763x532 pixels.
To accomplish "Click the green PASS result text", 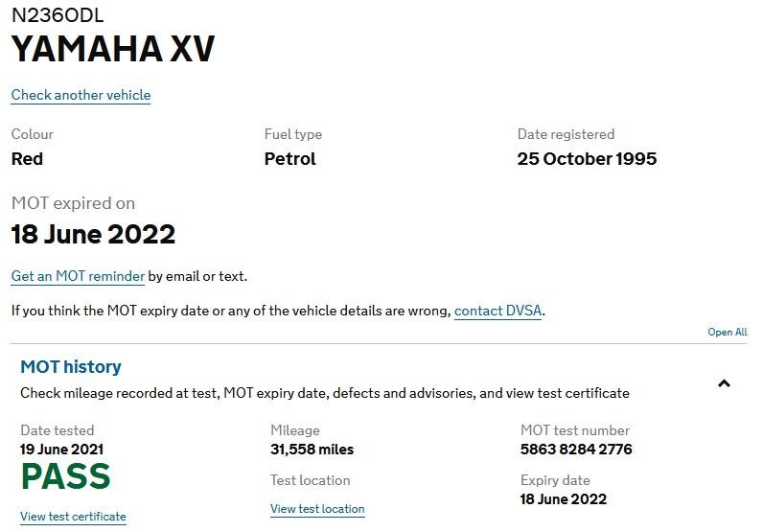I will [x=65, y=477].
